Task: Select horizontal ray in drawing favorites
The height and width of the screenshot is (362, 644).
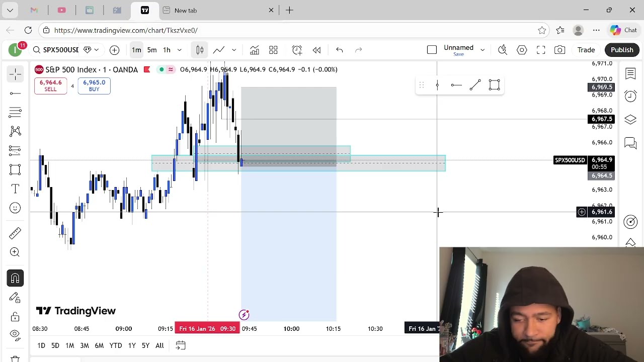Action: (456, 85)
